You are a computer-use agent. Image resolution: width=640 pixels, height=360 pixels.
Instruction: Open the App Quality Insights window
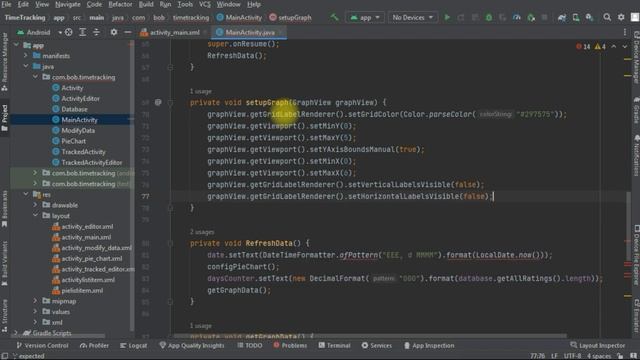point(192,345)
